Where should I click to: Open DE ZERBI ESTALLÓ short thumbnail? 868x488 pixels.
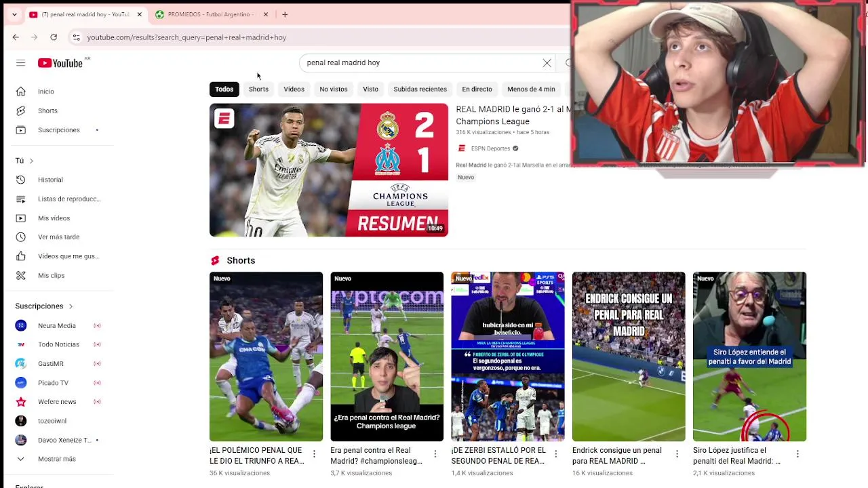click(x=507, y=357)
